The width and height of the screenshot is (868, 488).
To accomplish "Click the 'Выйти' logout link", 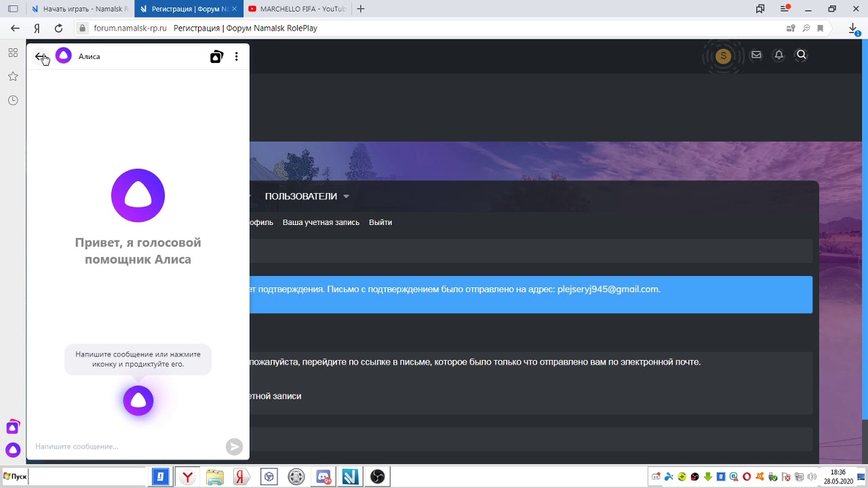I will tap(380, 222).
